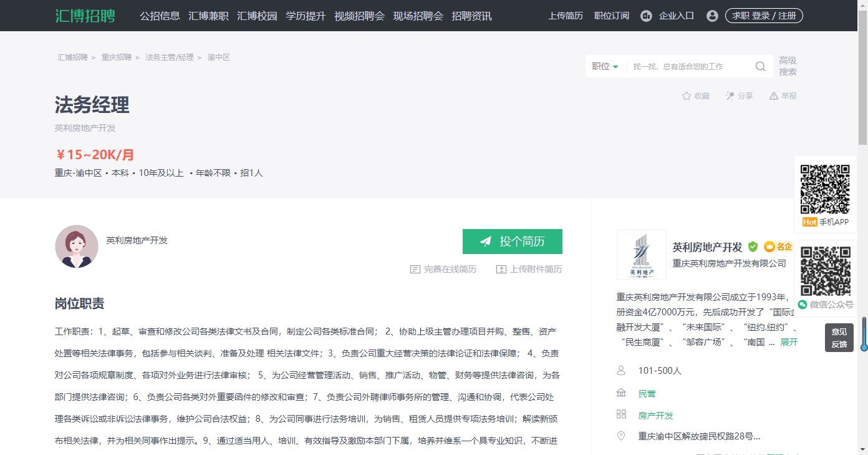
Task: Click 上传附件简历 link
Action: point(536,269)
